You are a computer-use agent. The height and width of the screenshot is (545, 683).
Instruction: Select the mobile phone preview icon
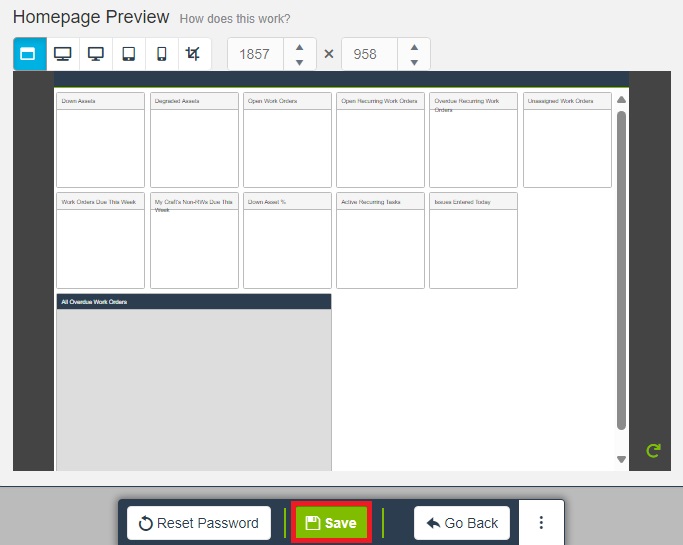tap(162, 54)
